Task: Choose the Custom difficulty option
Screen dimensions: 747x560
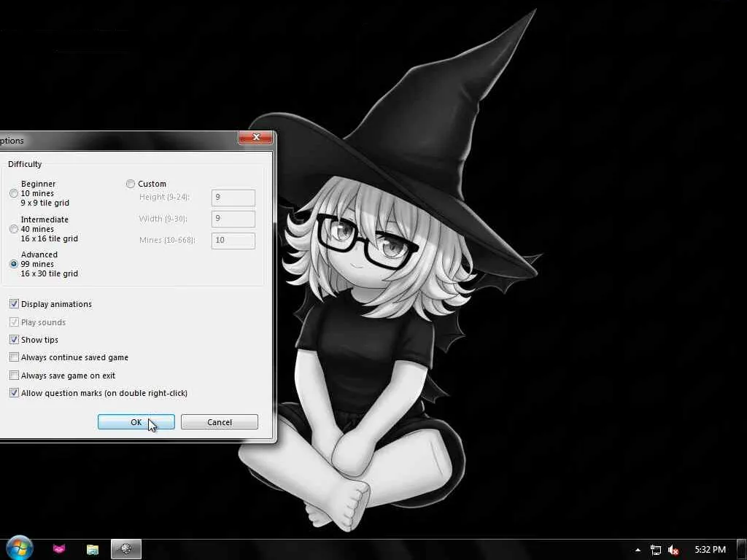Action: 131,184
